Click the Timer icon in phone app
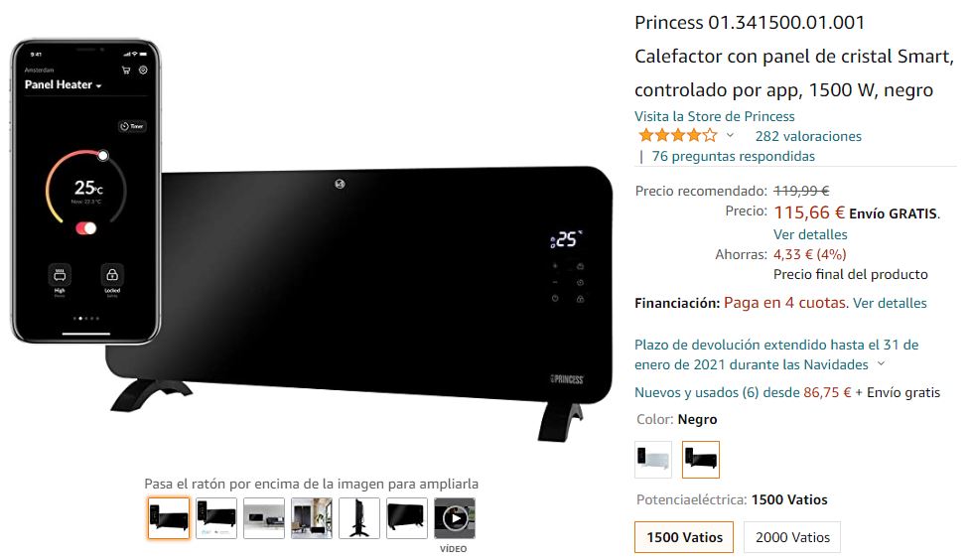970x560 pixels. (x=132, y=126)
